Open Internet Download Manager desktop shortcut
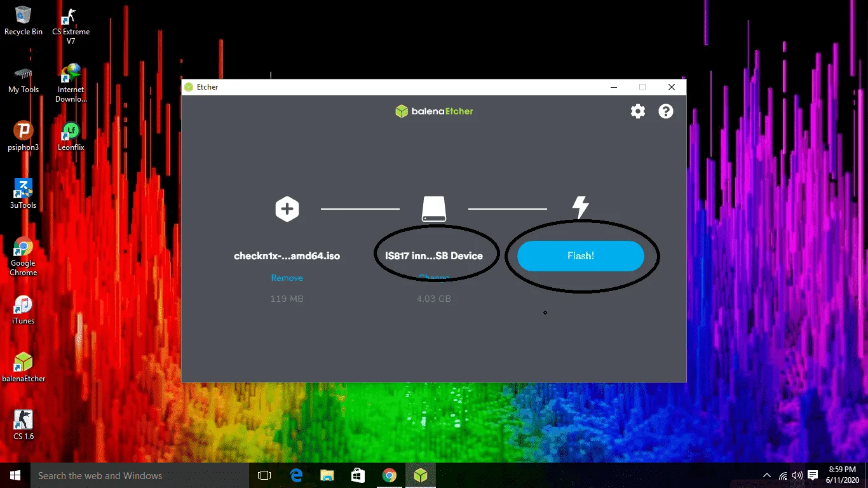868x488 pixels. (x=71, y=83)
